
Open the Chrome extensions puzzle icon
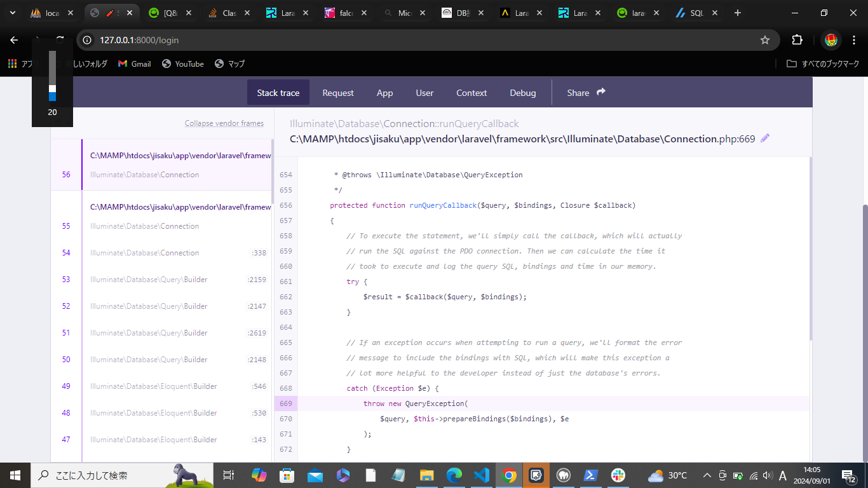point(797,40)
